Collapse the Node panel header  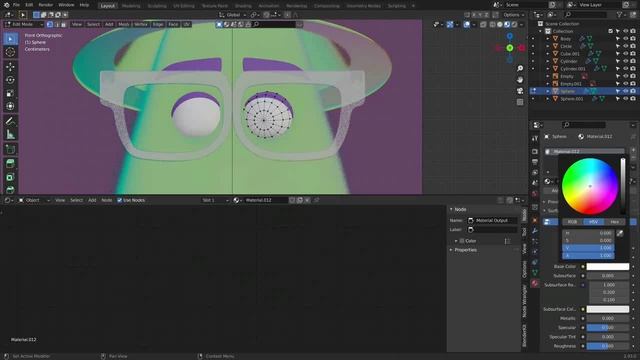pos(460,209)
